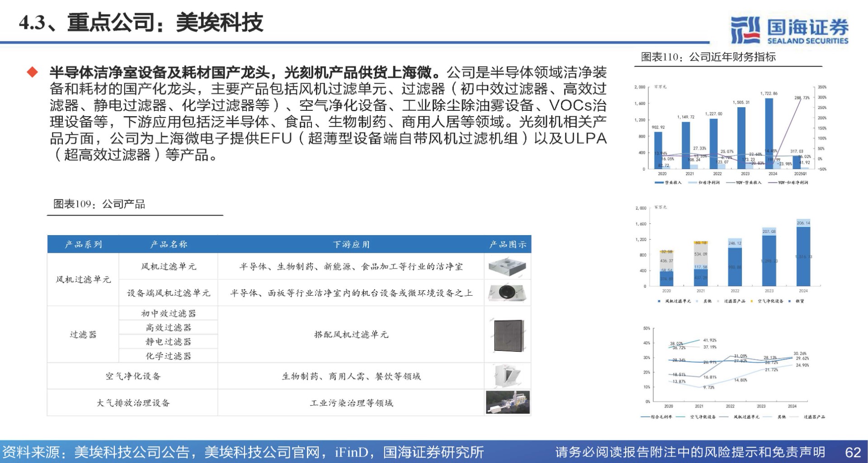Click the yellow 空气净化设备 legend marker
Image resolution: width=868 pixels, height=463 pixels.
[x=751, y=301]
